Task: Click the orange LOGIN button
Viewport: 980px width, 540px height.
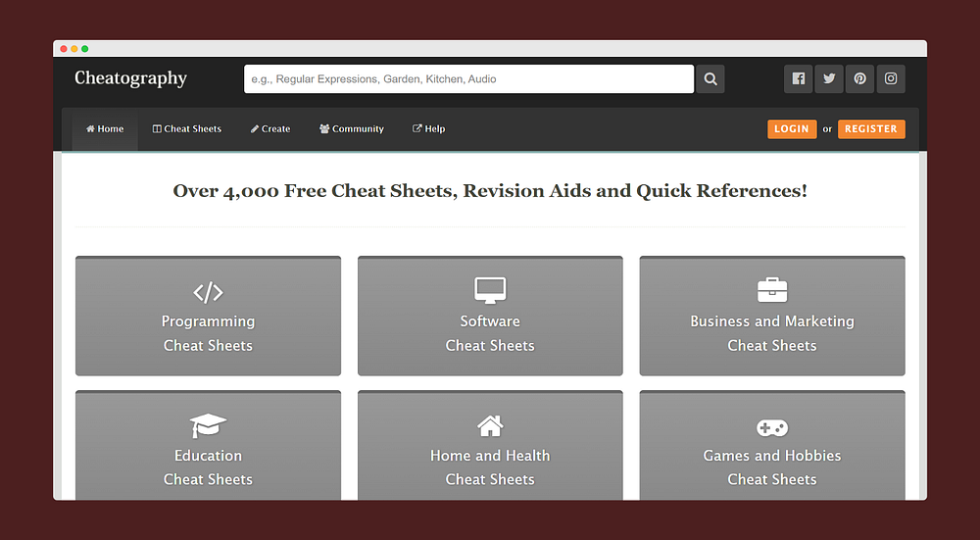Action: click(x=792, y=129)
